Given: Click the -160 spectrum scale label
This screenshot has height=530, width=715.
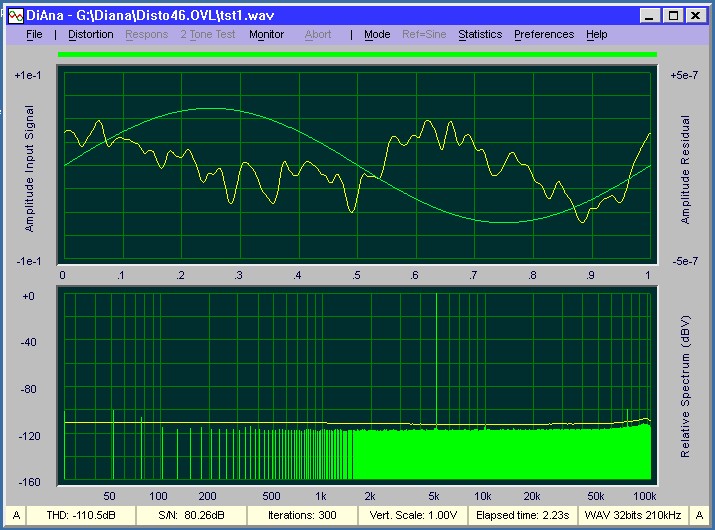Looking at the screenshot, I should point(30,482).
